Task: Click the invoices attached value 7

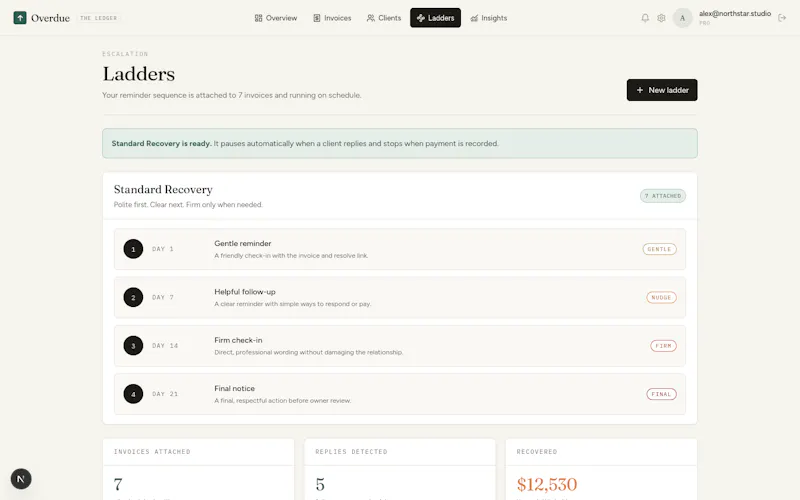Action: [118, 484]
